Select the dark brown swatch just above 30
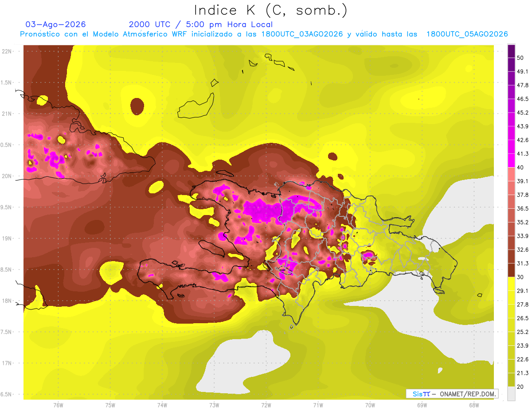This screenshot has width=532, height=411. [x=512, y=270]
